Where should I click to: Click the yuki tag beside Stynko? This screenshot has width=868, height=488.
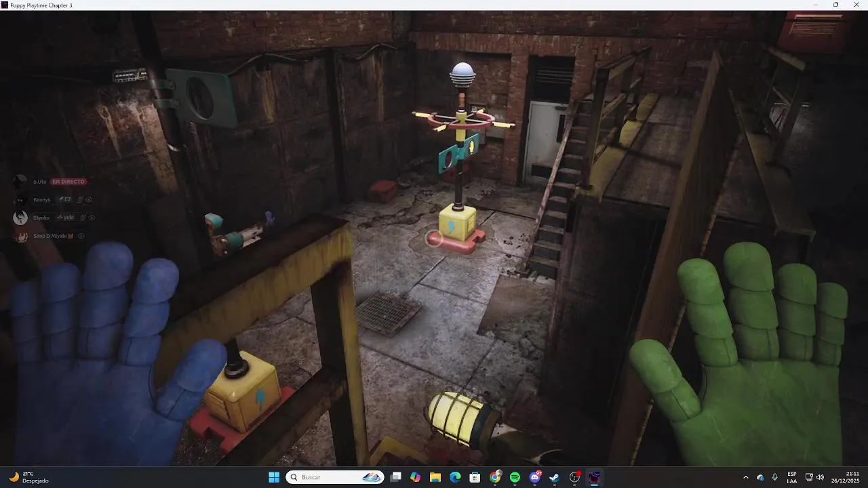point(66,218)
